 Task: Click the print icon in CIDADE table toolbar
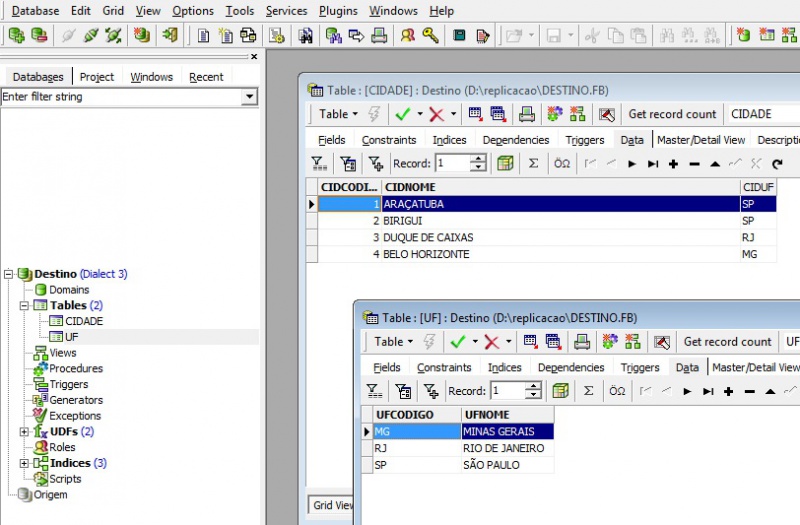pos(525,114)
